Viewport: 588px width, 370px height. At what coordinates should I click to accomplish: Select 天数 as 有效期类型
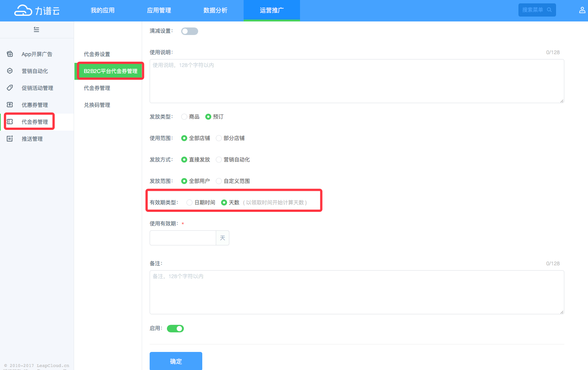[224, 203]
